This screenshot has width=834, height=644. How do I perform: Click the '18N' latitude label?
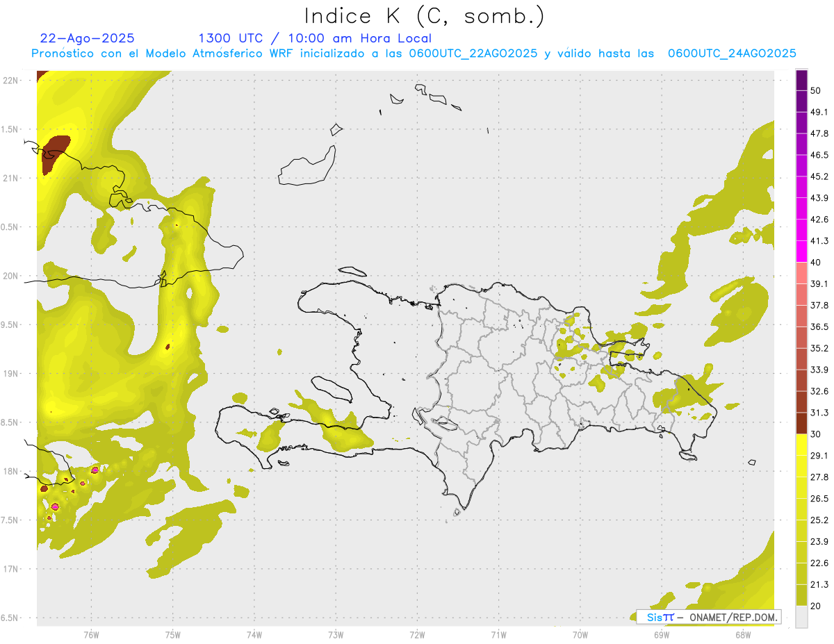[x=10, y=471]
